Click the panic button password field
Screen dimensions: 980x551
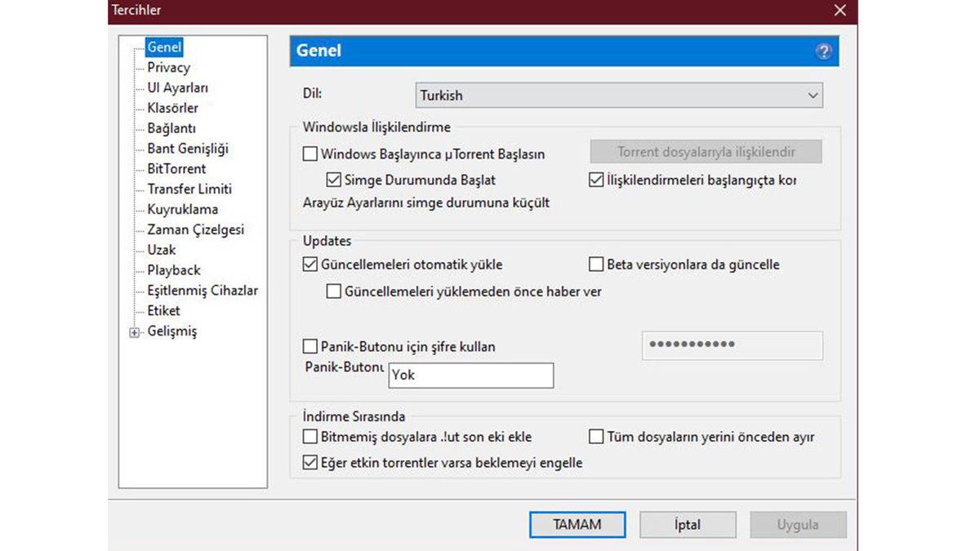pos(732,345)
